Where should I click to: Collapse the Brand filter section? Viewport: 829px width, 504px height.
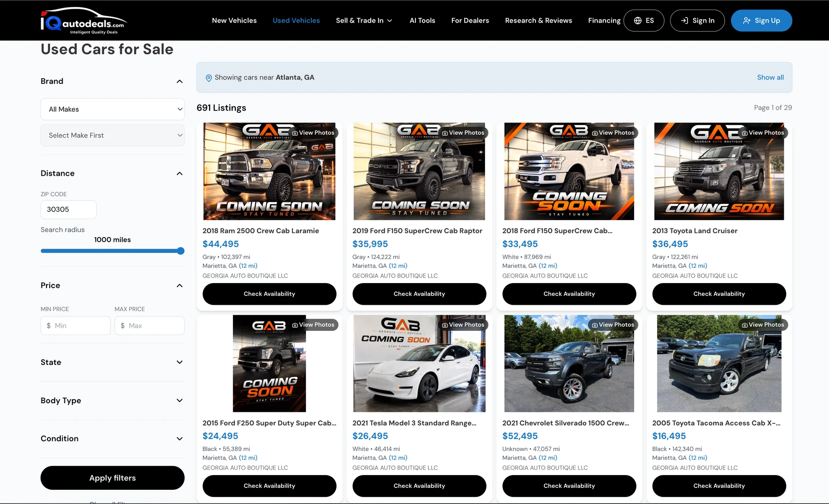(x=180, y=81)
